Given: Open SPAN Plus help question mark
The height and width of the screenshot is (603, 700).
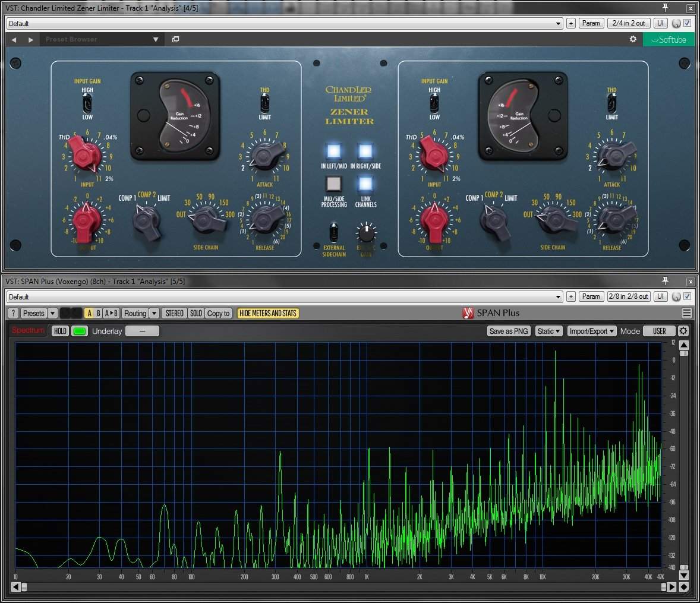Looking at the screenshot, I should pyautogui.click(x=13, y=313).
